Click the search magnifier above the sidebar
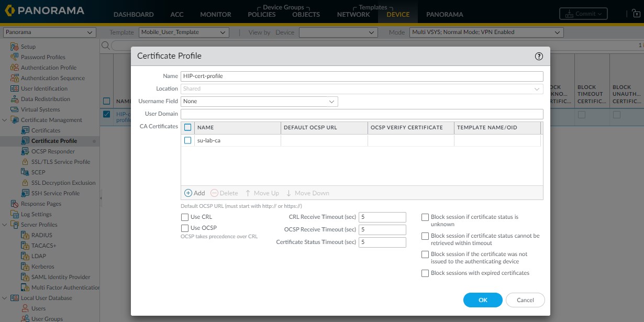Image resolution: width=644 pixels, height=322 pixels. 105,46
